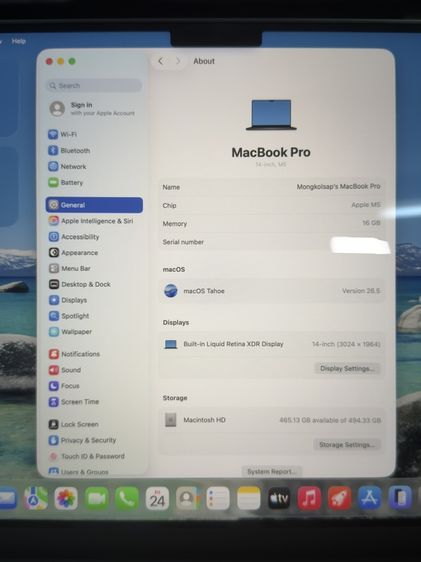Click Built-in Liquid Retina XDR Display row
The width and height of the screenshot is (421, 562).
272,344
